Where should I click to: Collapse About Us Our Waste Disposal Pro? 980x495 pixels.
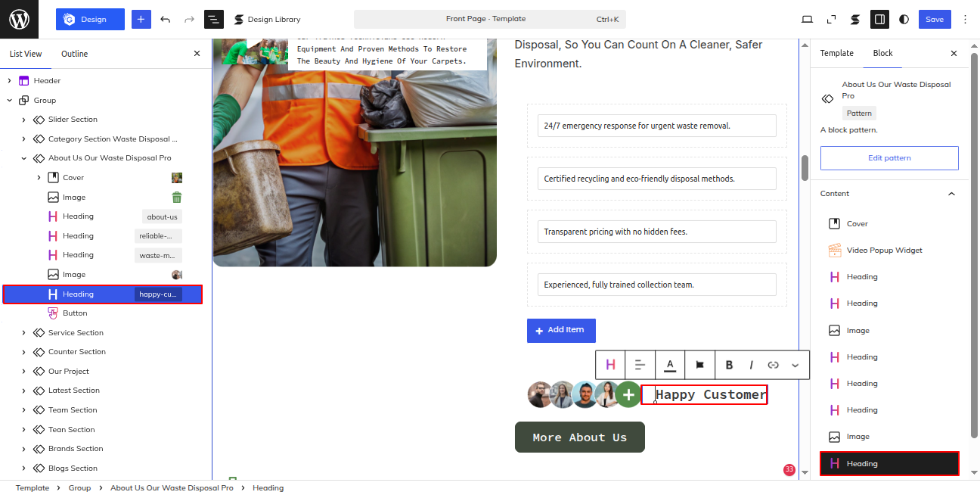coord(24,158)
